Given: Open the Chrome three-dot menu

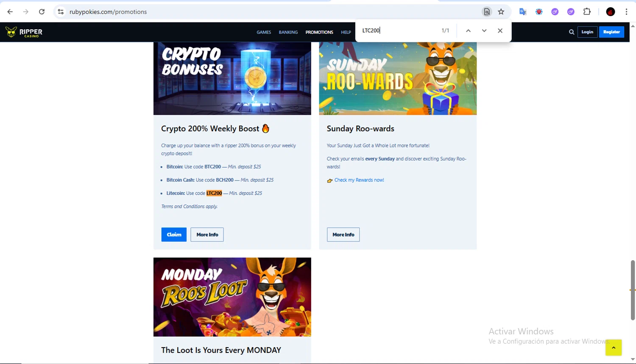Looking at the screenshot, I should [626, 12].
